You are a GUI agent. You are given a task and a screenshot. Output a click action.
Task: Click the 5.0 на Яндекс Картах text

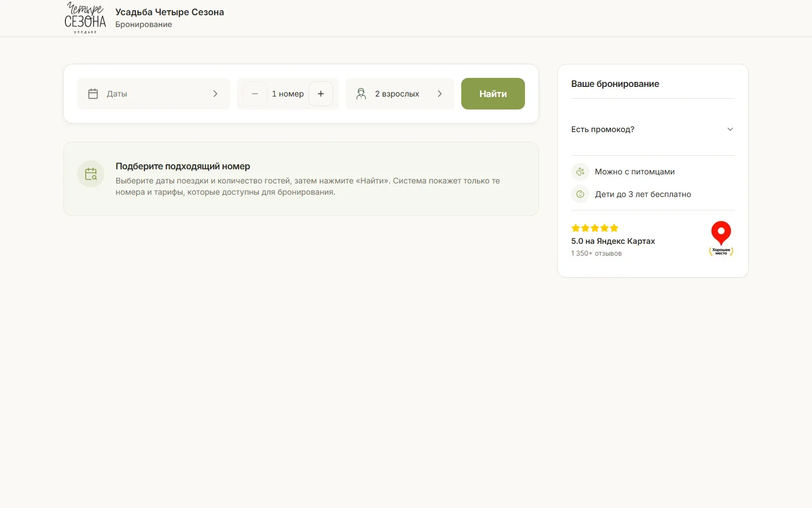(613, 241)
